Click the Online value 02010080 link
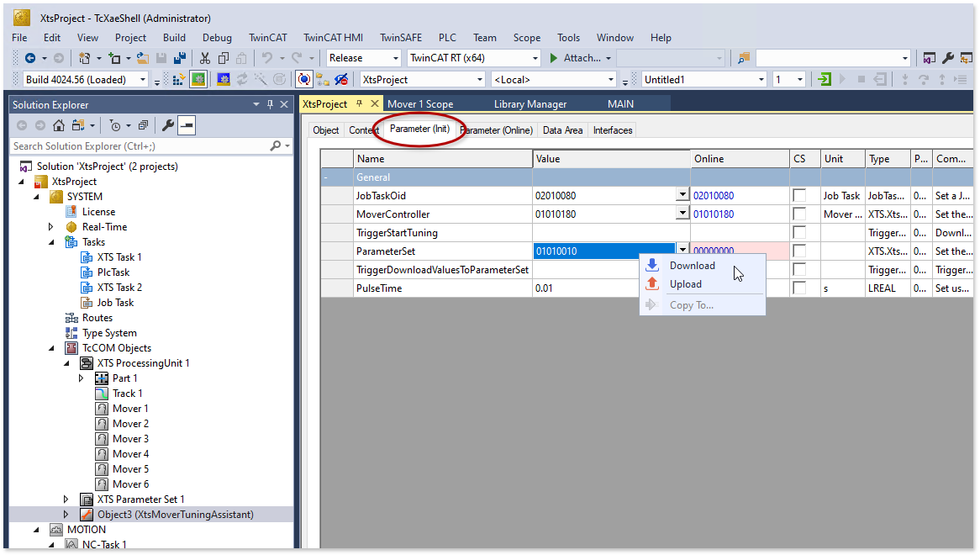 pos(713,196)
